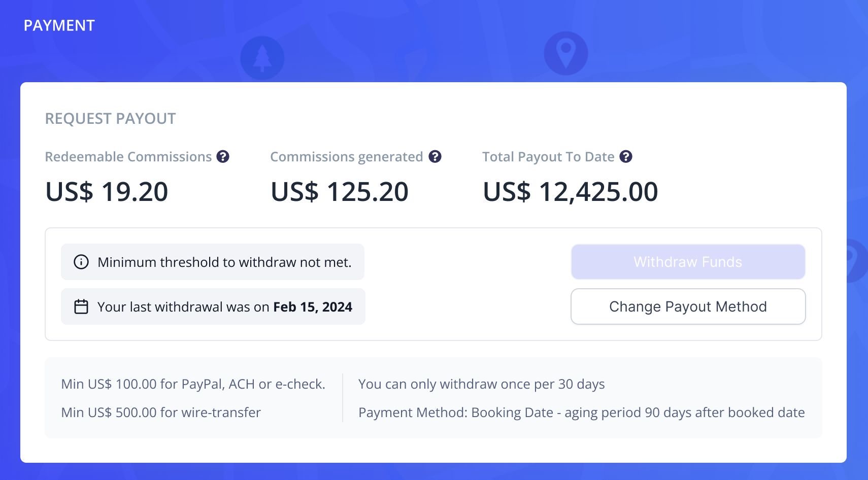Image resolution: width=868 pixels, height=480 pixels.
Task: Click help icon beside Total Payout To Date
Action: (x=626, y=156)
